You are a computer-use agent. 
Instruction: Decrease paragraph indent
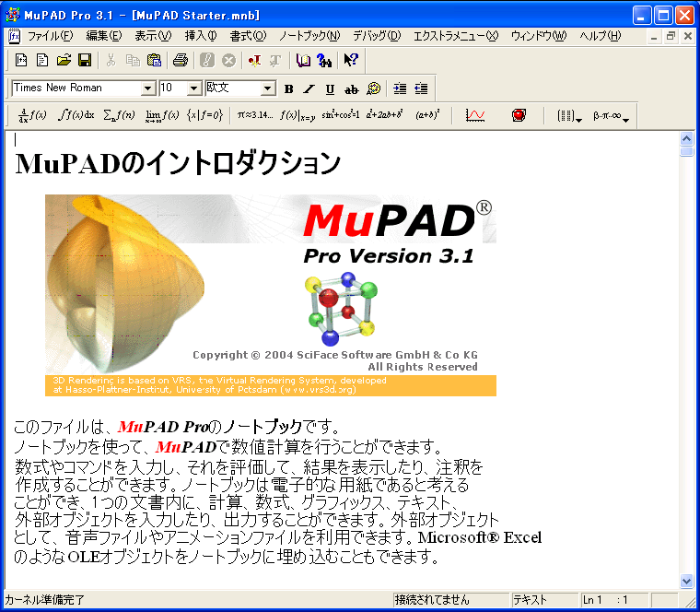point(421,88)
